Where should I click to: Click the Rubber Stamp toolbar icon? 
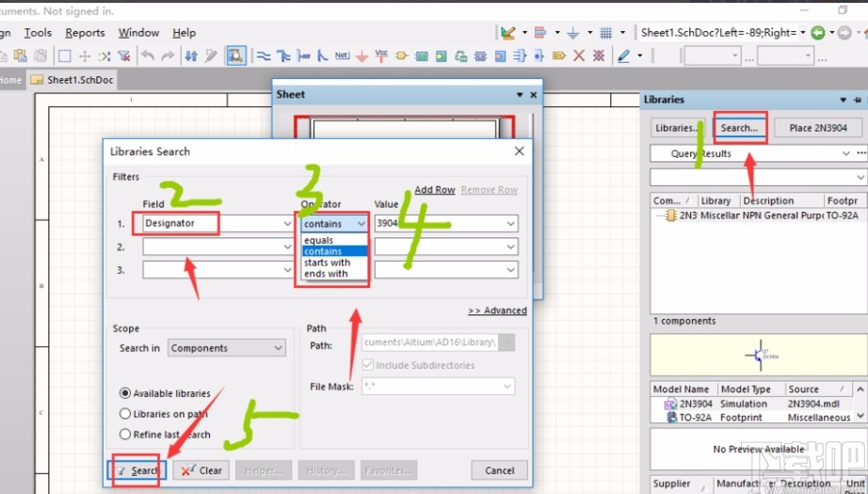point(41,56)
